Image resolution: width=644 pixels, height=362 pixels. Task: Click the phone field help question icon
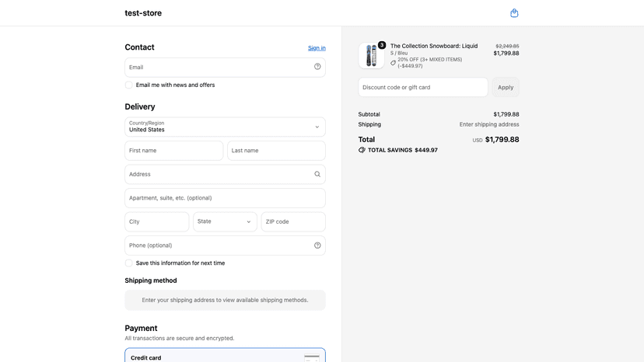317,245
